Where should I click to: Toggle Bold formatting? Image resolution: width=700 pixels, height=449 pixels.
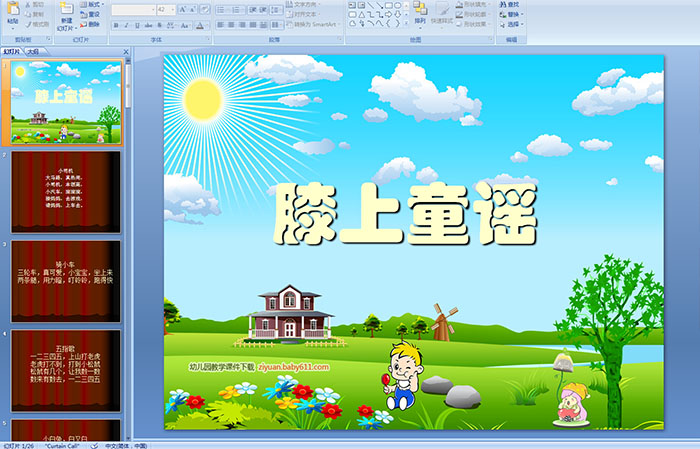click(116, 25)
